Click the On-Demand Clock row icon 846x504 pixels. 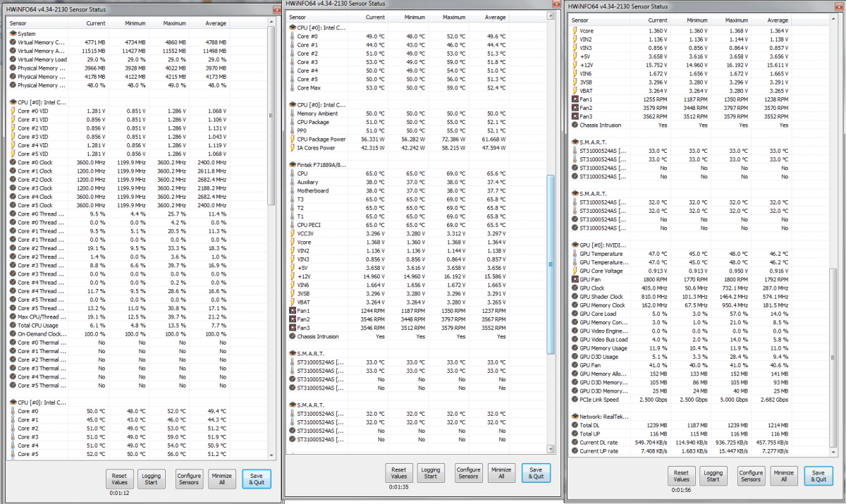(12, 334)
